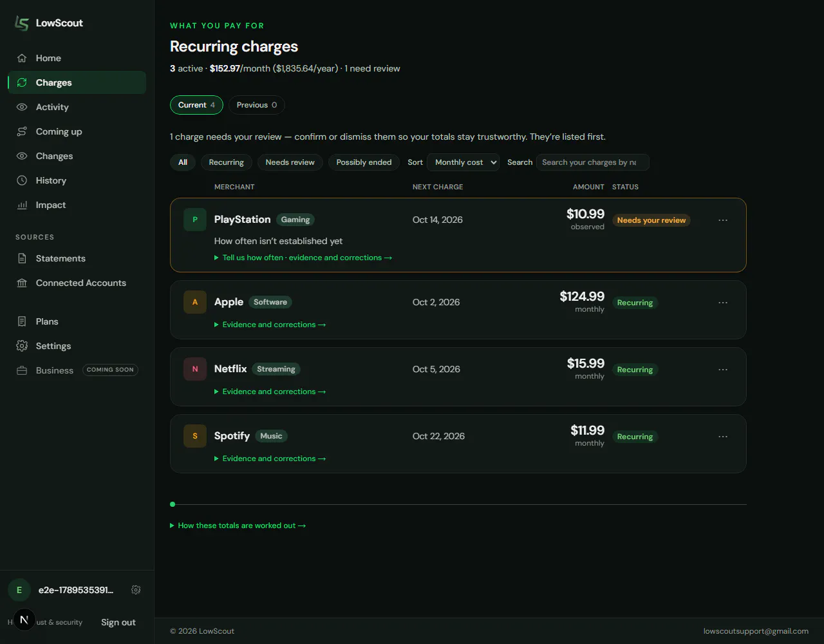The height and width of the screenshot is (644, 824).
Task: Open the Home sidebar icon
Action: (x=22, y=58)
